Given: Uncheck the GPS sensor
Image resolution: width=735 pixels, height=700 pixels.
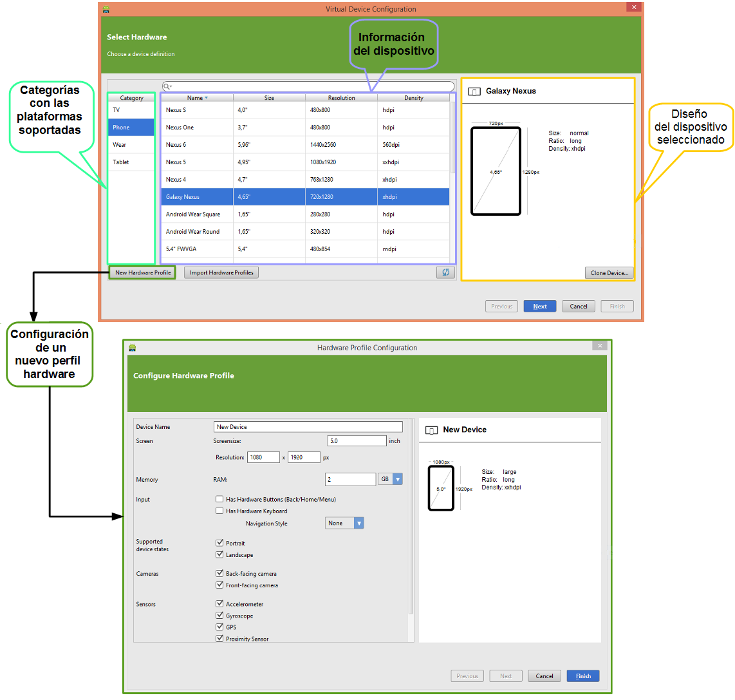Looking at the screenshot, I should [219, 627].
